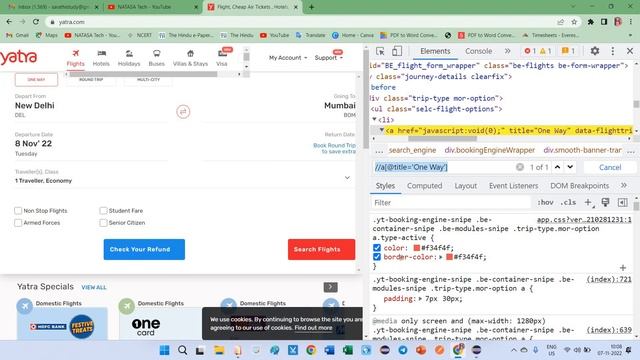Check the Non Stop Flights checkbox
Image resolution: width=640 pixels, height=360 pixels.
point(18,211)
